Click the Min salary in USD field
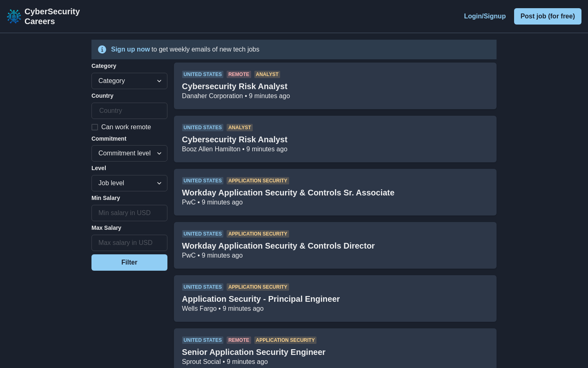 (129, 213)
